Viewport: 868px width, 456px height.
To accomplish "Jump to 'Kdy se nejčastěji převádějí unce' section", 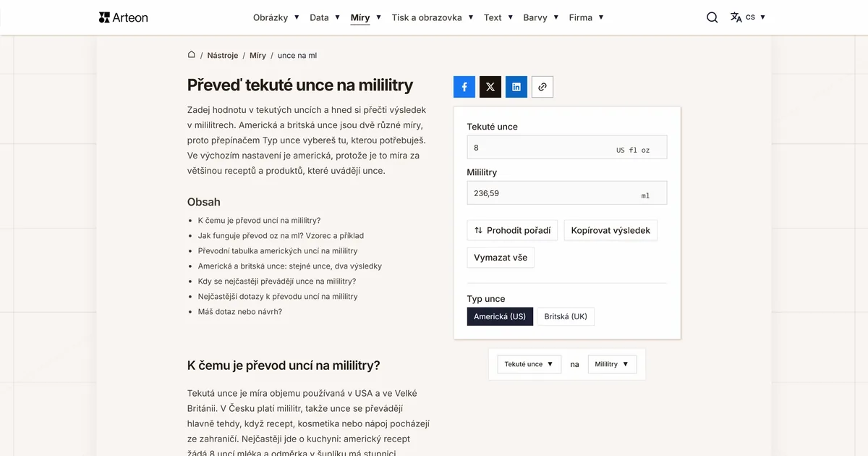I will (x=277, y=281).
